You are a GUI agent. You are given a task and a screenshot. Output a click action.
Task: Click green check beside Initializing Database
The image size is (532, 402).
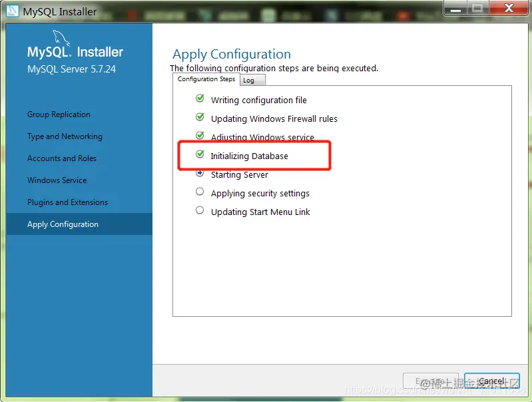[200, 154]
